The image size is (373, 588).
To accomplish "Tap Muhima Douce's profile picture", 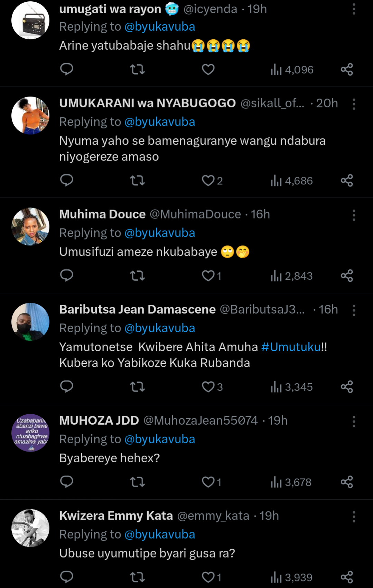I will click(30, 226).
